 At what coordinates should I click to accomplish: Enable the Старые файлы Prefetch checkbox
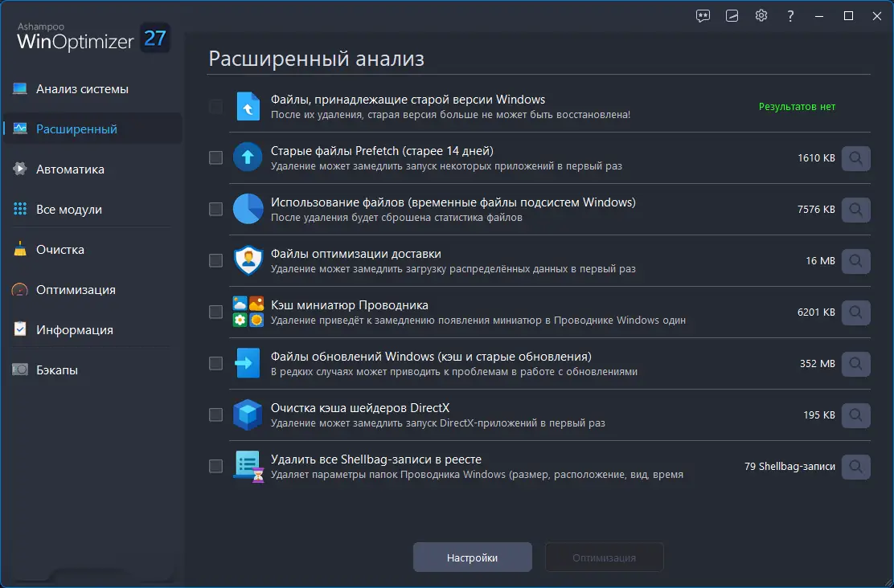(215, 157)
